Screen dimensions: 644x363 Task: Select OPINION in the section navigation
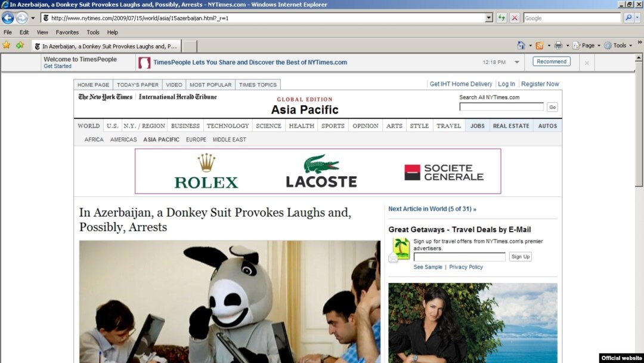(x=365, y=126)
